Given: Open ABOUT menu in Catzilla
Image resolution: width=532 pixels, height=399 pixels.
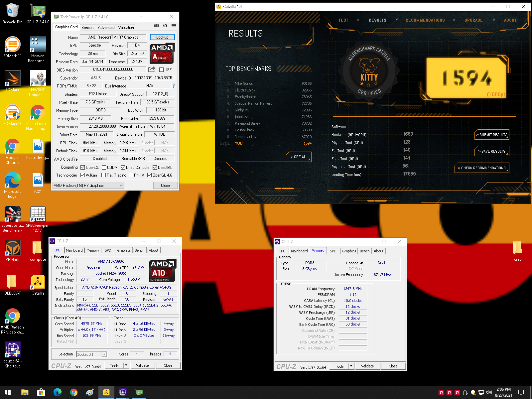Looking at the screenshot, I should click(x=510, y=20).
